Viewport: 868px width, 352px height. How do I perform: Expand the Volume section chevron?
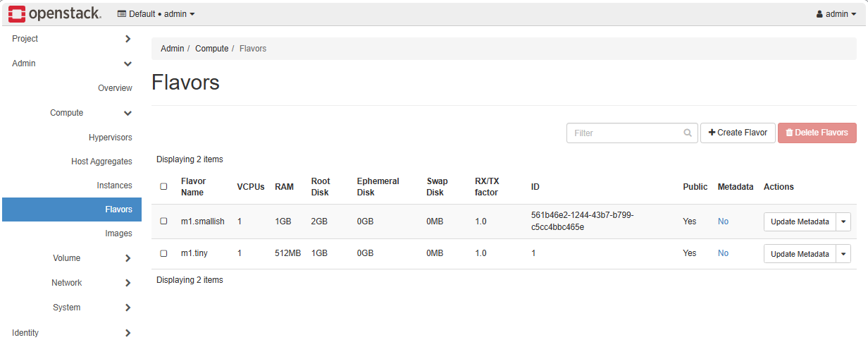[x=128, y=258]
